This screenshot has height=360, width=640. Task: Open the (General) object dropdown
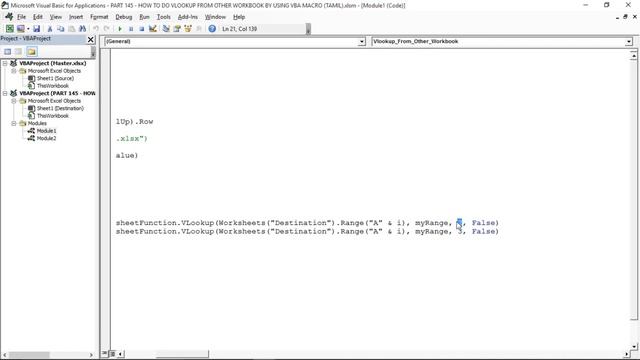(x=361, y=42)
